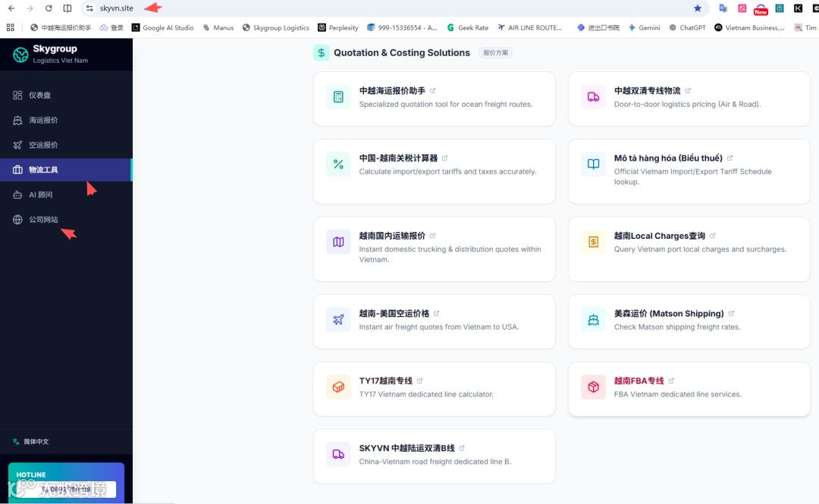This screenshot has height=504, width=819.
Task: Click the Skygroup logo icon in sidebar
Action: [x=20, y=55]
